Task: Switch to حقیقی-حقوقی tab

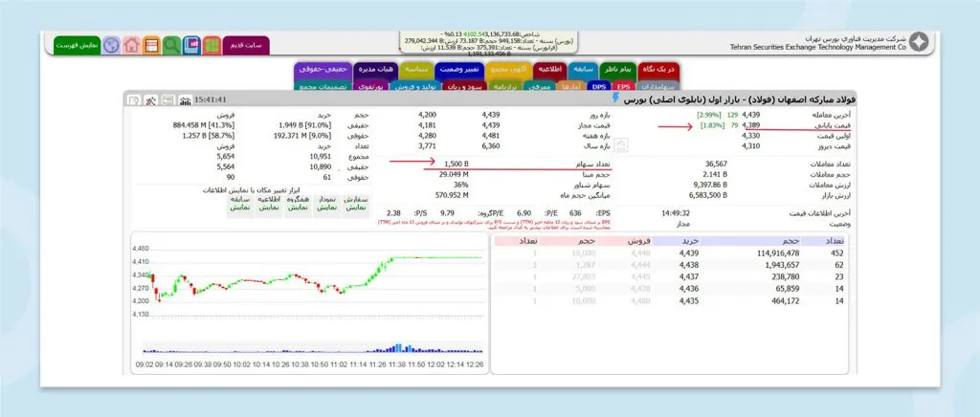Action: 323,69
